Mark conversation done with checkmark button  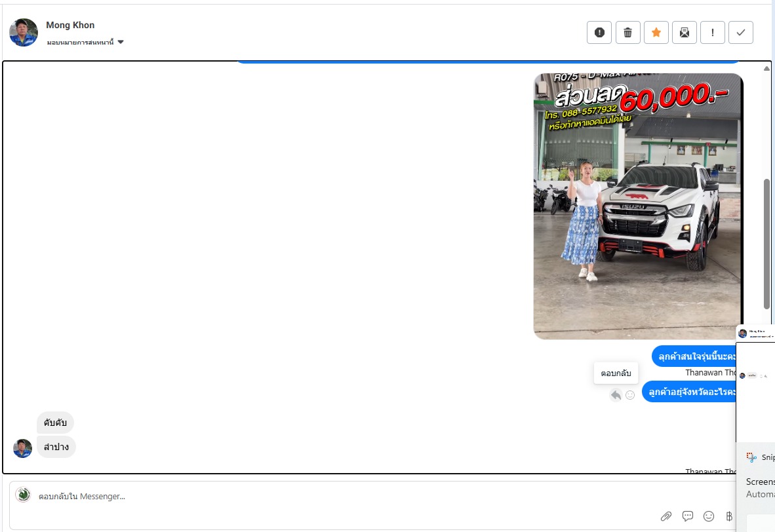pyautogui.click(x=741, y=32)
